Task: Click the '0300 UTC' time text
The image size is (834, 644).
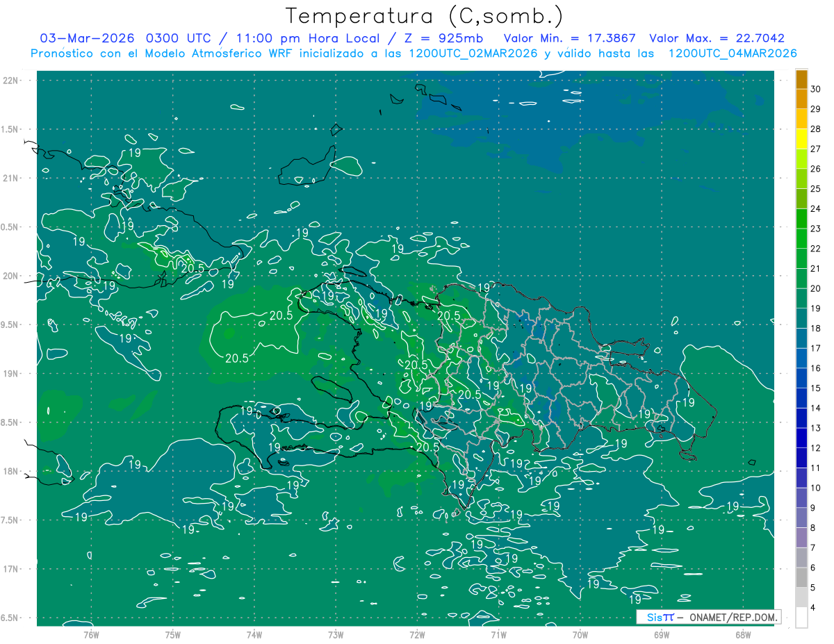Action: click(x=179, y=38)
